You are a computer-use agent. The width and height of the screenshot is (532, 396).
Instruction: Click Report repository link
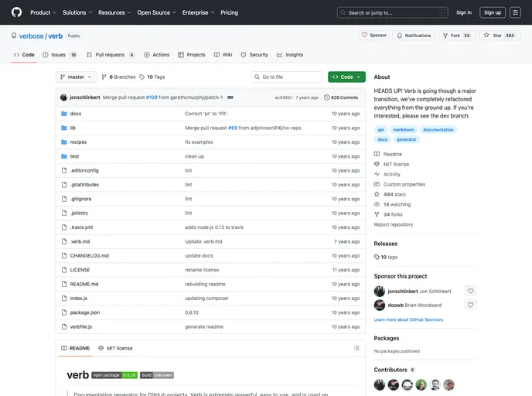tap(394, 224)
